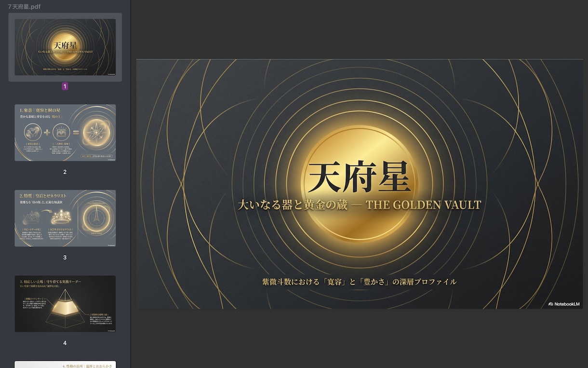Jump to page 3 thumbnail 皇后とゼネラリスト
Image resolution: width=588 pixels, height=368 pixels.
[65, 218]
